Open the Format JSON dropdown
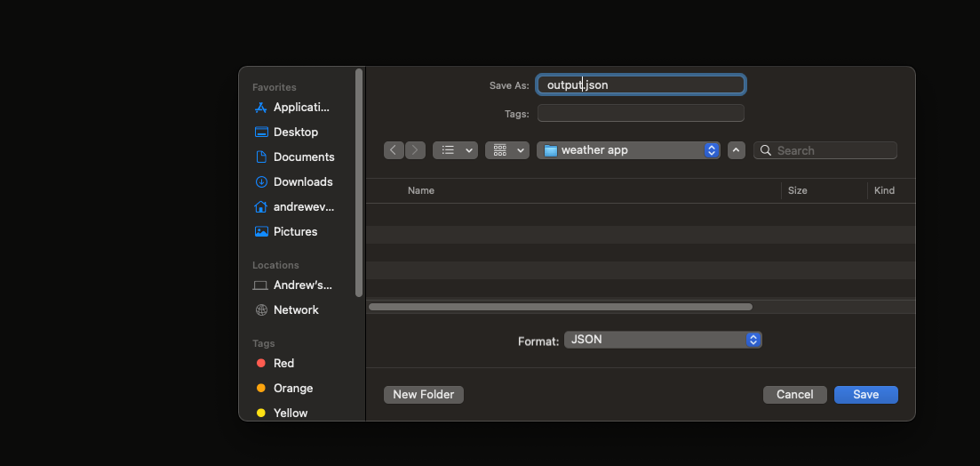The width and height of the screenshot is (980, 466). click(663, 340)
